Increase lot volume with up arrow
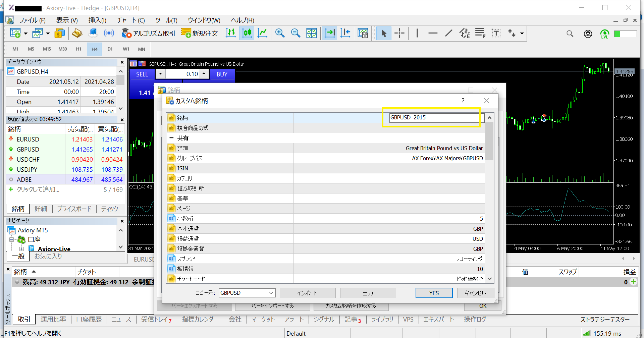644x338 pixels. tap(204, 74)
